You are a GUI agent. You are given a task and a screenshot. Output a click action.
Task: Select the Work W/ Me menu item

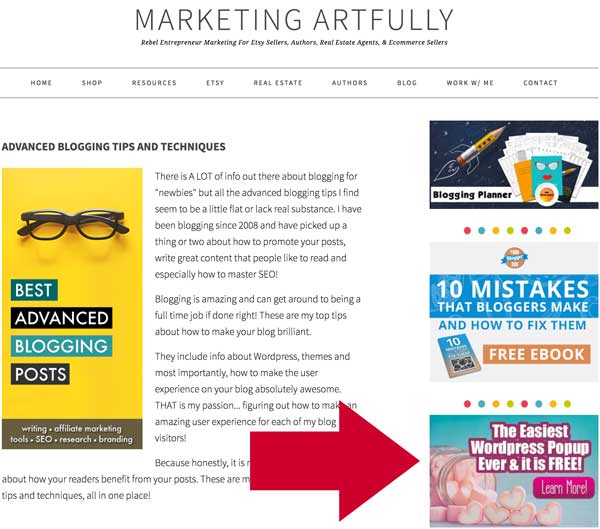coord(470,83)
